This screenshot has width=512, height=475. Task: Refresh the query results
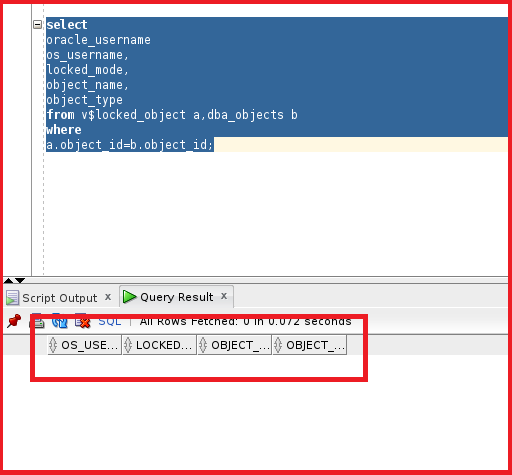click(60, 322)
